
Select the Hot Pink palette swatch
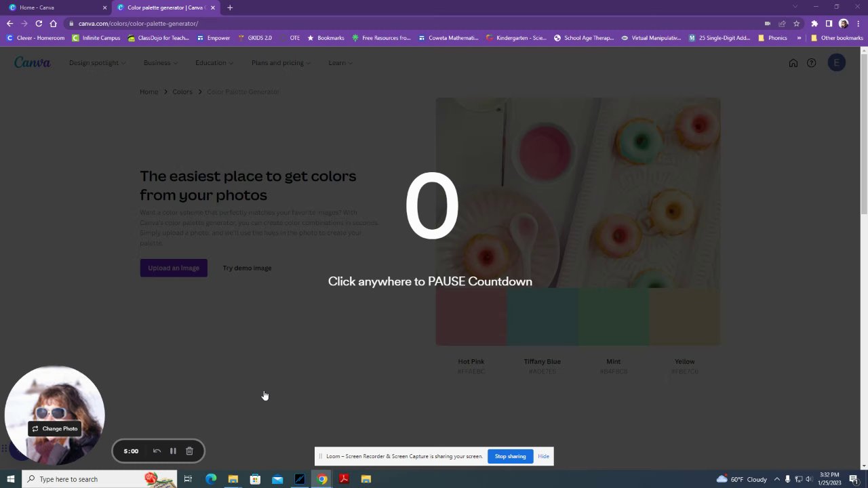471,317
